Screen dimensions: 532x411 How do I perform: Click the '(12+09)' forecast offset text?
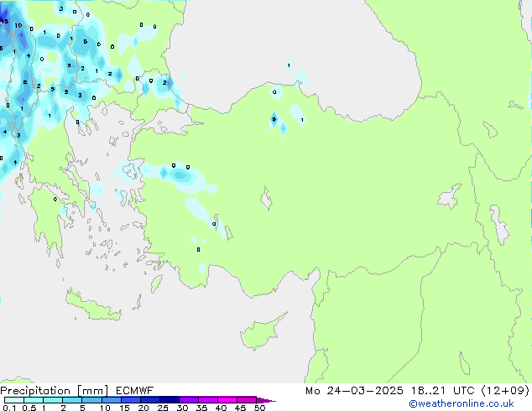505,391
